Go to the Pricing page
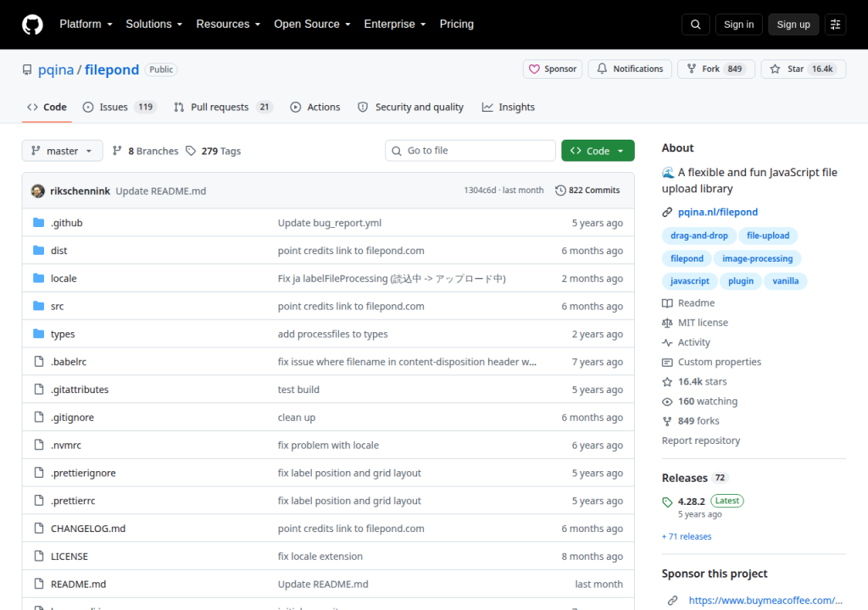Screen dimensions: 868x610 [457, 25]
